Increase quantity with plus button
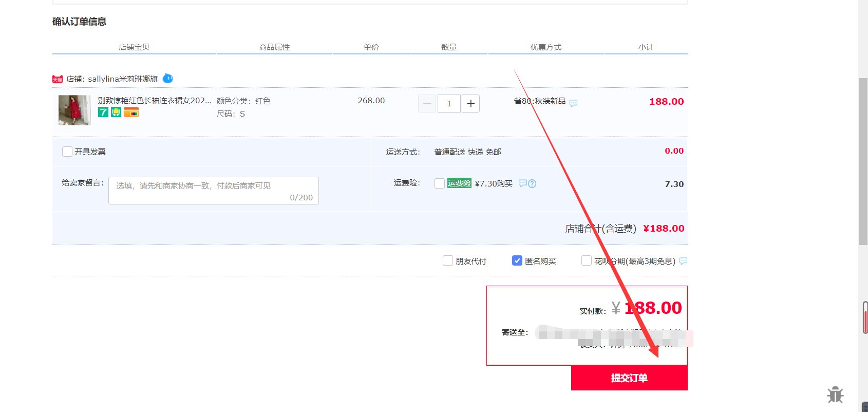Image resolution: width=868 pixels, height=412 pixels. coord(470,103)
